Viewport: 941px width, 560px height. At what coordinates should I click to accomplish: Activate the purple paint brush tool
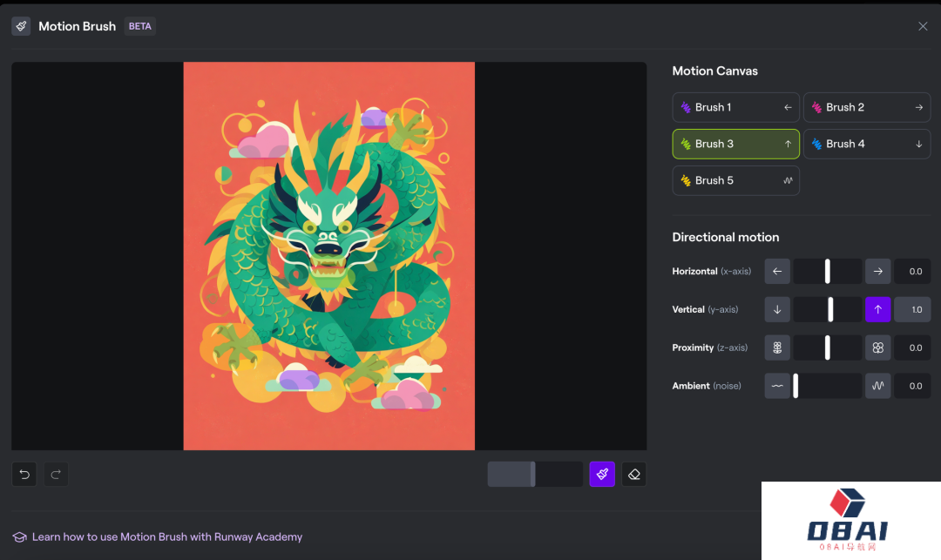603,475
